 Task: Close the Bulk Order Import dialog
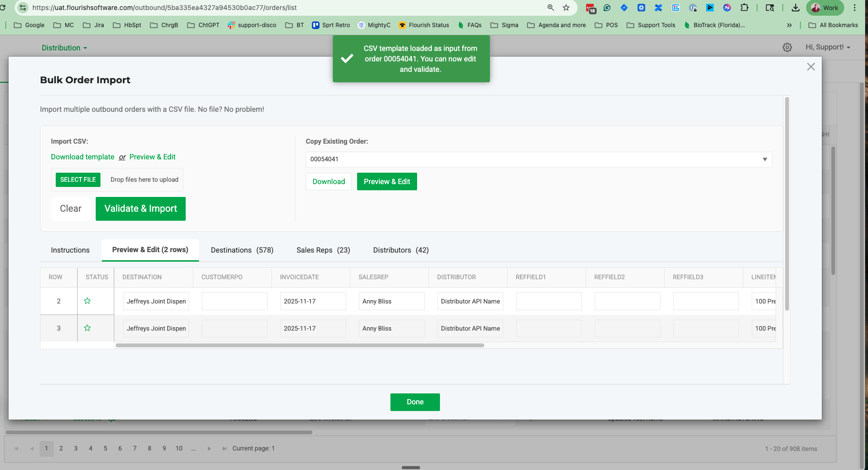811,67
